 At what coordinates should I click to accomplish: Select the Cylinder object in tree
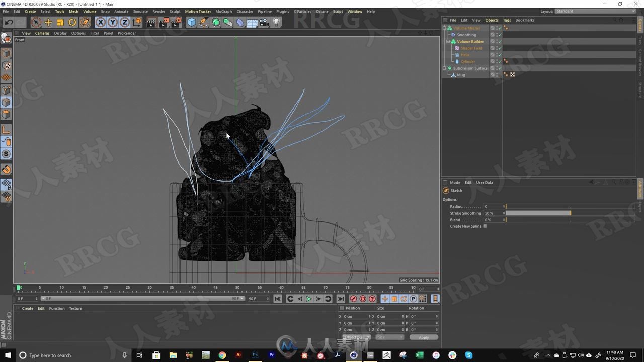coord(468,62)
